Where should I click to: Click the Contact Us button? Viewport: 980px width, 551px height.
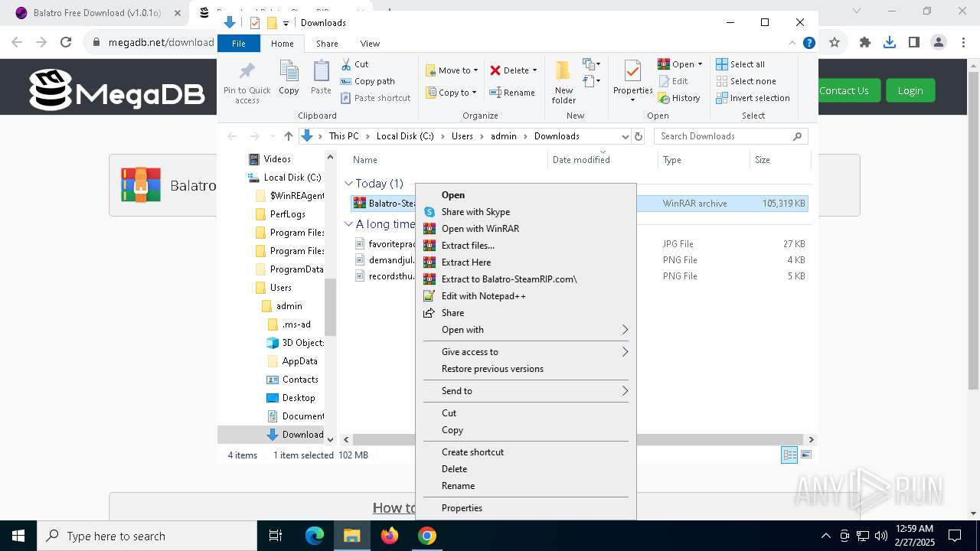(x=845, y=90)
